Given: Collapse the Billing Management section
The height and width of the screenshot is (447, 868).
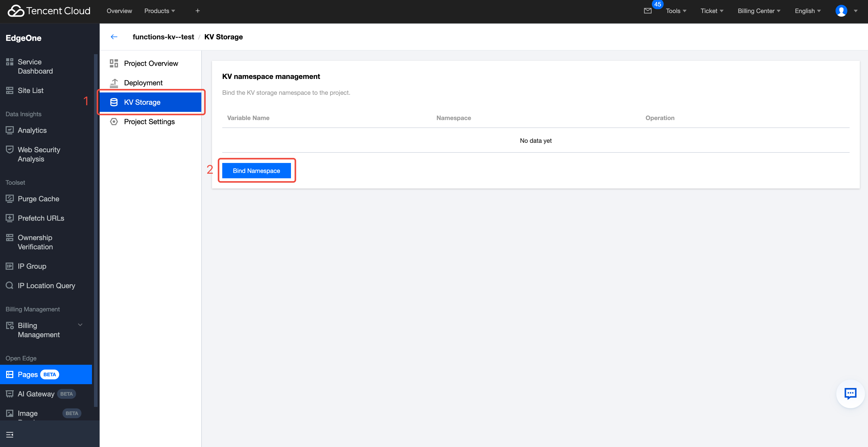Looking at the screenshot, I should [x=80, y=325].
